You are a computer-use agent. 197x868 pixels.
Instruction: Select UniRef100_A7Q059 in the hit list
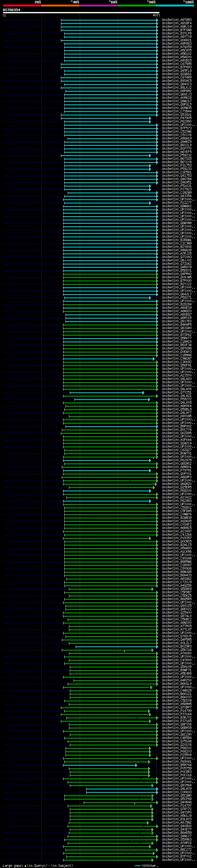(x=177, y=47)
